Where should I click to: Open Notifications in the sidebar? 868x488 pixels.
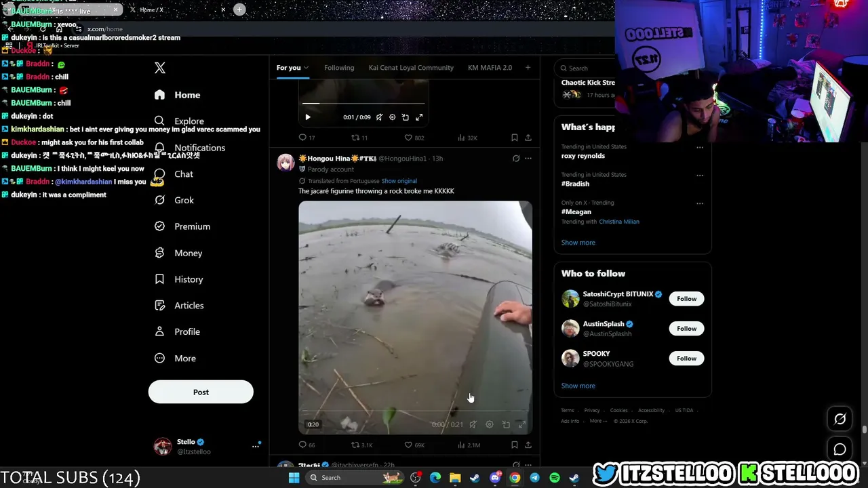click(x=190, y=148)
